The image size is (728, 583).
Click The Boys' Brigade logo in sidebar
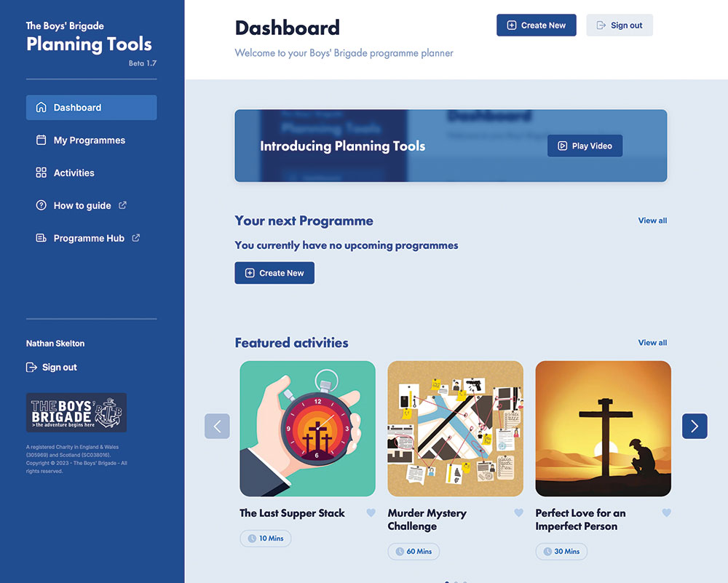coord(76,413)
